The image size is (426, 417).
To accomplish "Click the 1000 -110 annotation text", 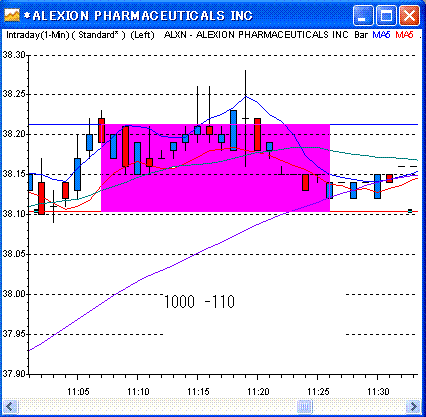I will 199,302.
